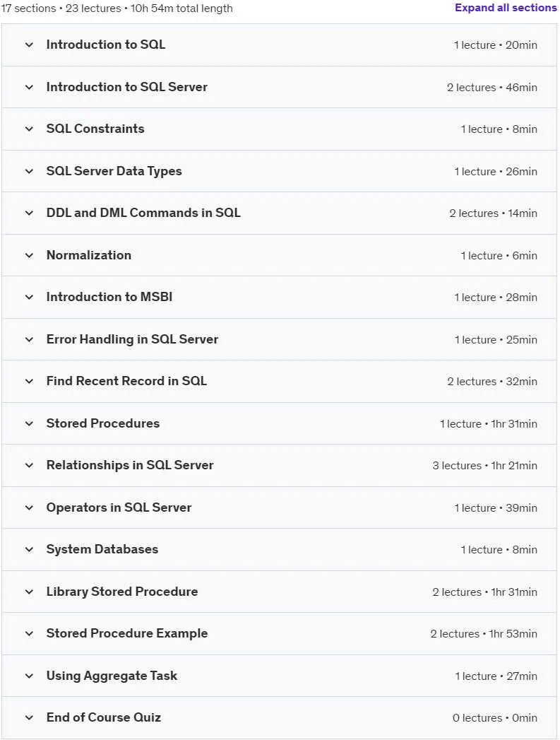
Task: Expand Introduction to SQL Server chevron
Action: pos(29,88)
